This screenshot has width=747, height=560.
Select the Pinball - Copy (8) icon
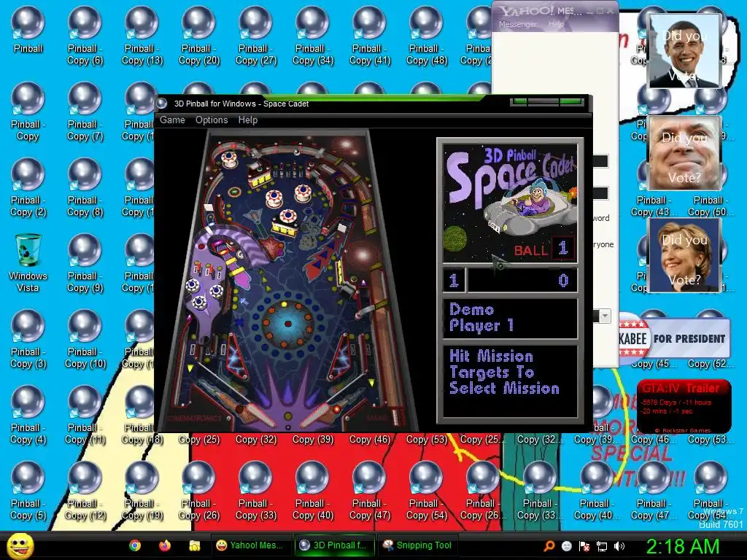point(85,188)
